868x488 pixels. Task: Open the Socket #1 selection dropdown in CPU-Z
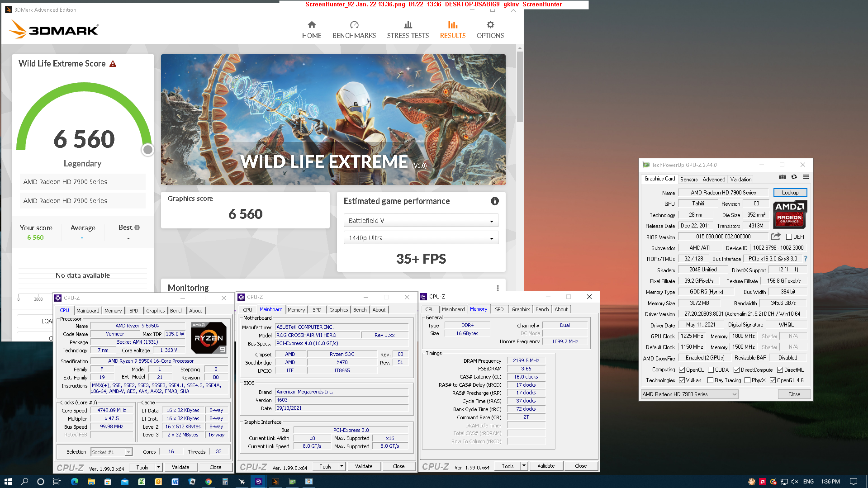111,452
